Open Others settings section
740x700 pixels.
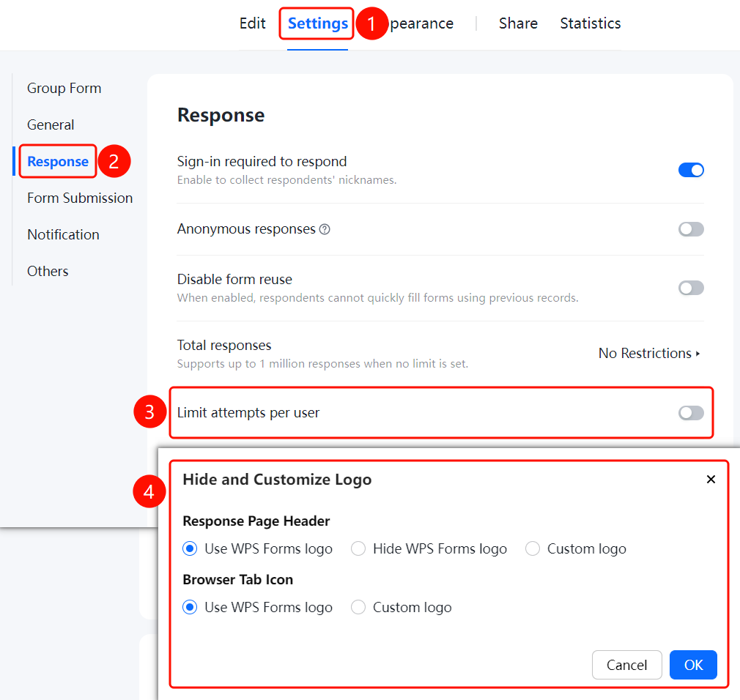(x=48, y=271)
